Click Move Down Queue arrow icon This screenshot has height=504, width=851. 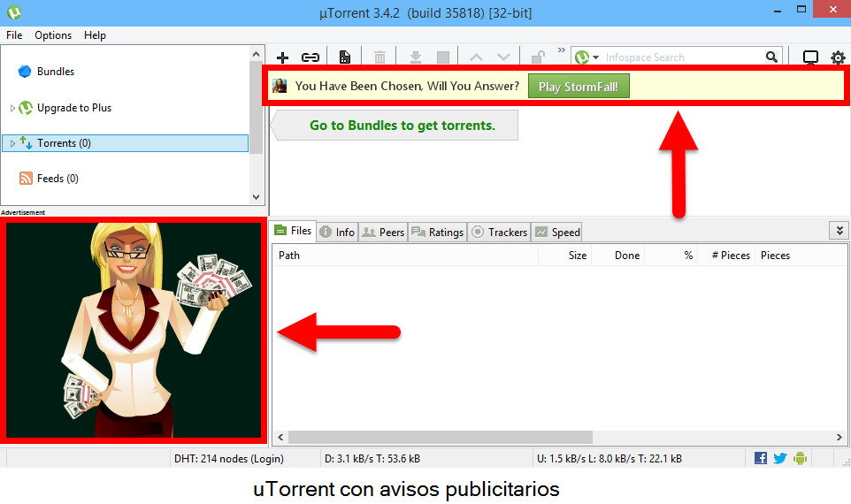pos(503,57)
